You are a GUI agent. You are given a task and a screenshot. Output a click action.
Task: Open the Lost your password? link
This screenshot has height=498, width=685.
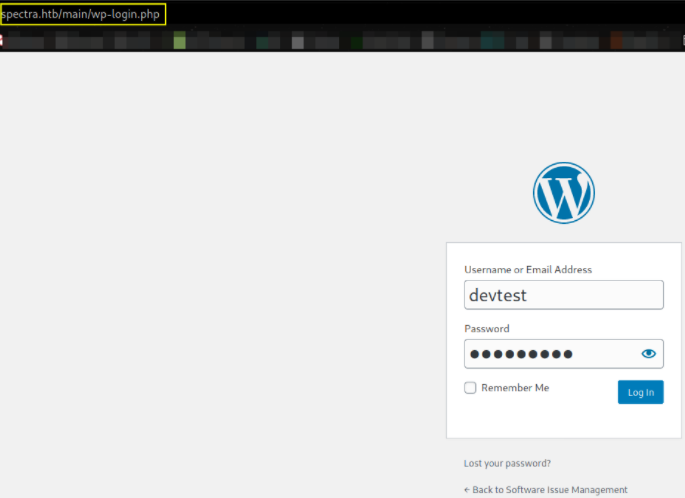(507, 463)
